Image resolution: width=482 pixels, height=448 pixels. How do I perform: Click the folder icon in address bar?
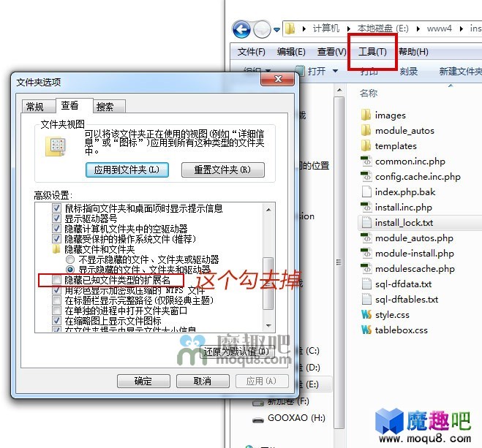pos(290,29)
